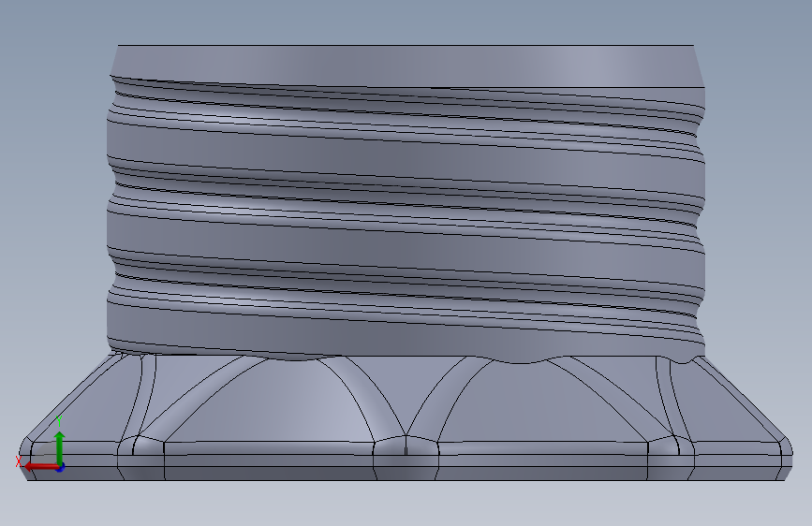Select the smooth top band above the threads

pyautogui.click(x=407, y=66)
